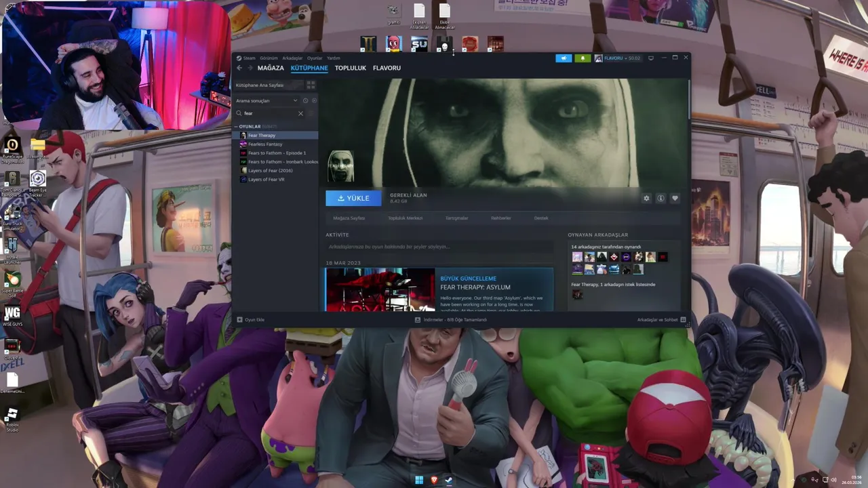This screenshot has height=488, width=868.
Task: Click the blue YÜKLE install button
Action: pyautogui.click(x=353, y=198)
